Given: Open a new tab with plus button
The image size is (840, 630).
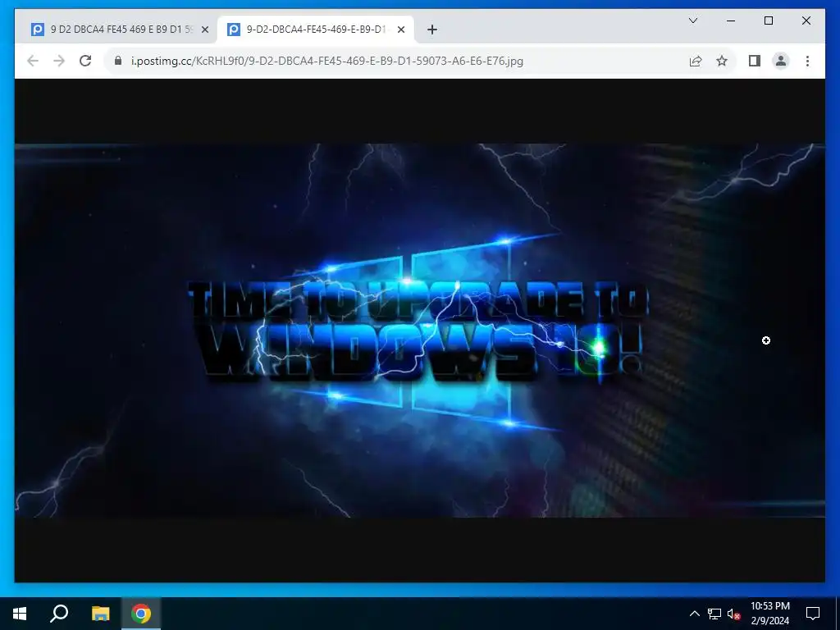Looking at the screenshot, I should (x=431, y=30).
